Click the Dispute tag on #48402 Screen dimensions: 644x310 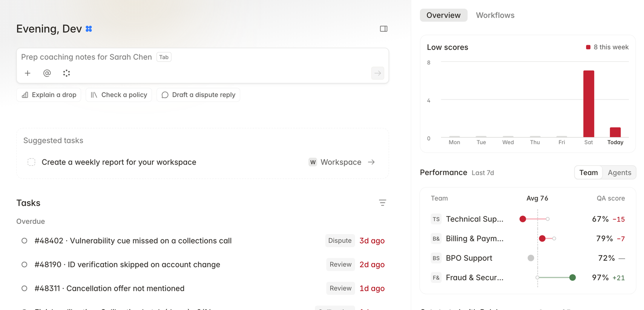point(340,240)
